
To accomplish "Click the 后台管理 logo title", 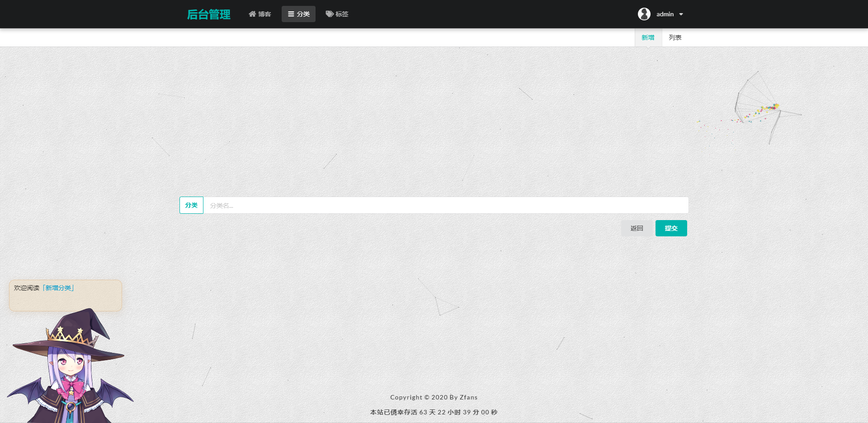I will click(208, 14).
